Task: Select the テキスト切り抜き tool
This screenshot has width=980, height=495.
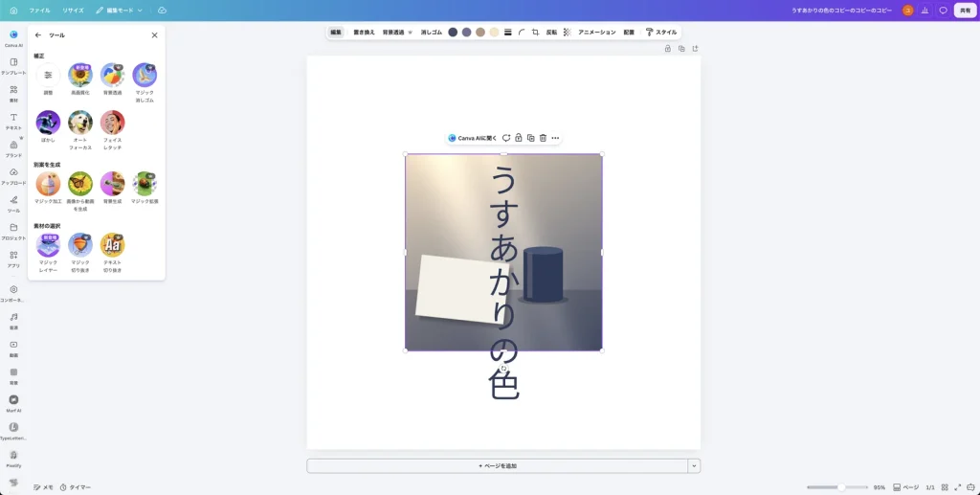Action: click(x=113, y=253)
